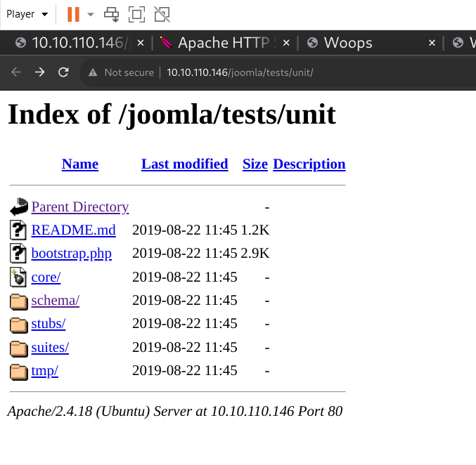Screen dimensions: 476x465
Task: Open bootstrap.php file link
Action: pos(71,253)
